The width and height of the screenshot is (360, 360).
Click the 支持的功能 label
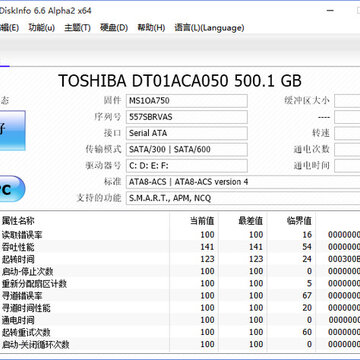point(99,198)
